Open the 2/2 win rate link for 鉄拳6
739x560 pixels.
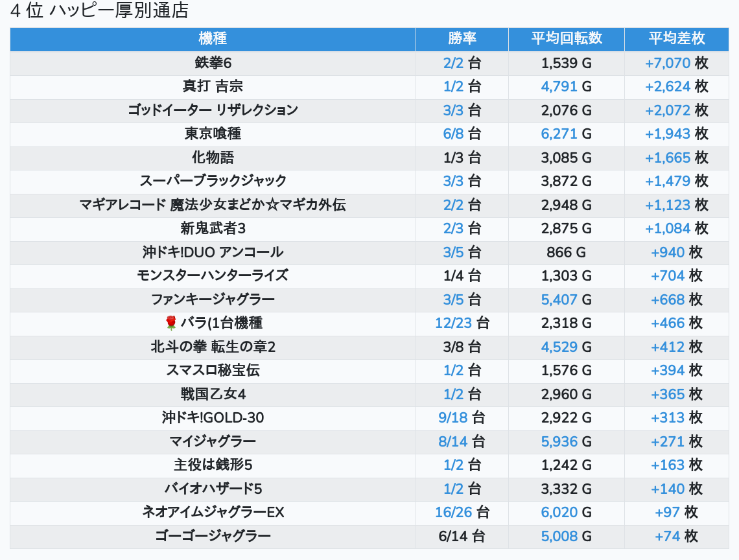(x=453, y=63)
